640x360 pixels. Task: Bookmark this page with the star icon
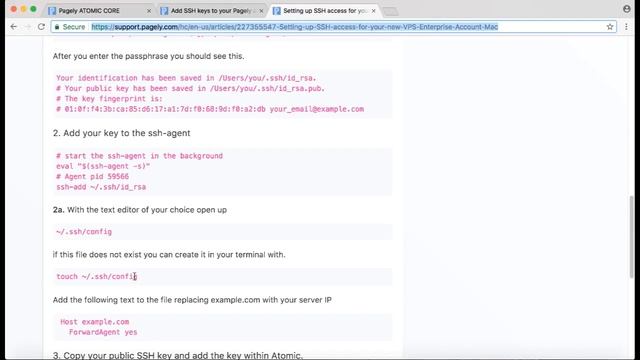tap(610, 27)
